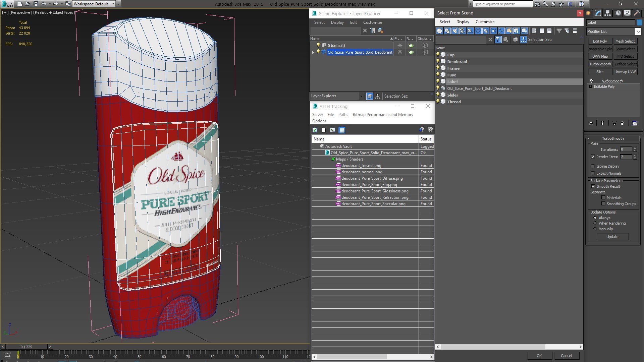
Task: Expand the Old_Spice_Pure_Sport_Solid_Deodorant layer
Action: coord(313,52)
